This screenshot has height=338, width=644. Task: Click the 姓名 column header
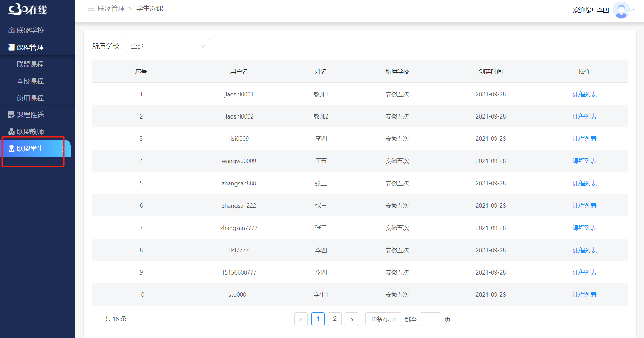(x=321, y=72)
